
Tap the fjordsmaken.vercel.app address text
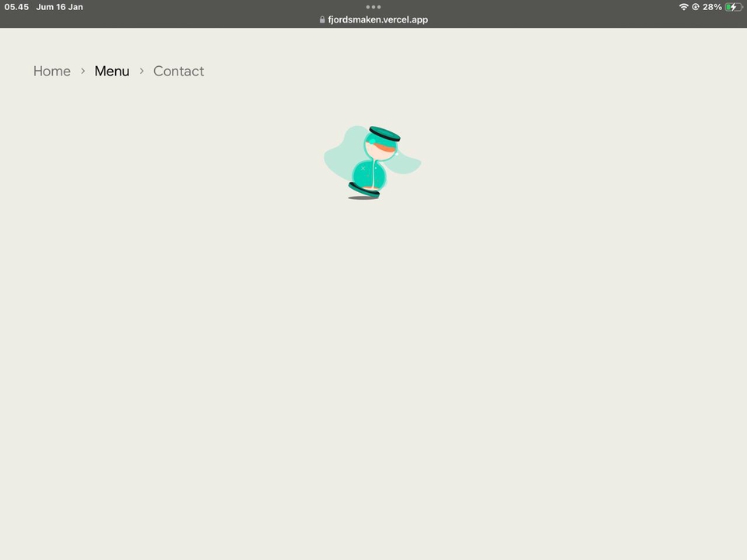click(x=378, y=20)
